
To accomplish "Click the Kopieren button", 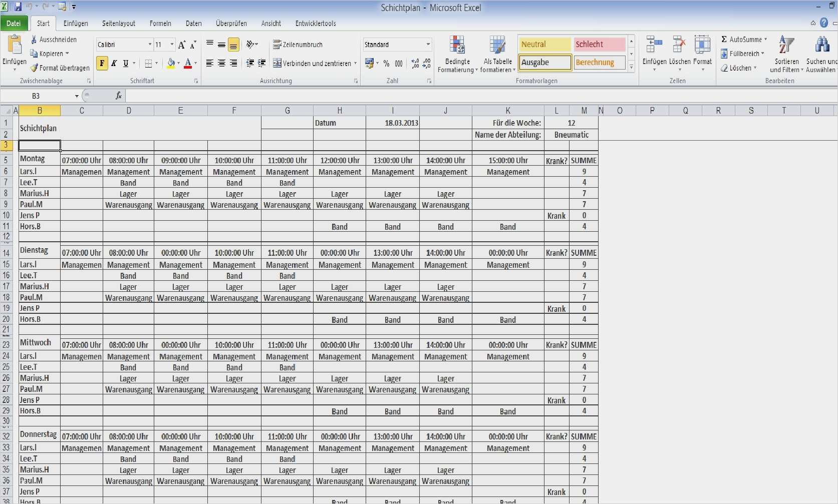I will (49, 54).
